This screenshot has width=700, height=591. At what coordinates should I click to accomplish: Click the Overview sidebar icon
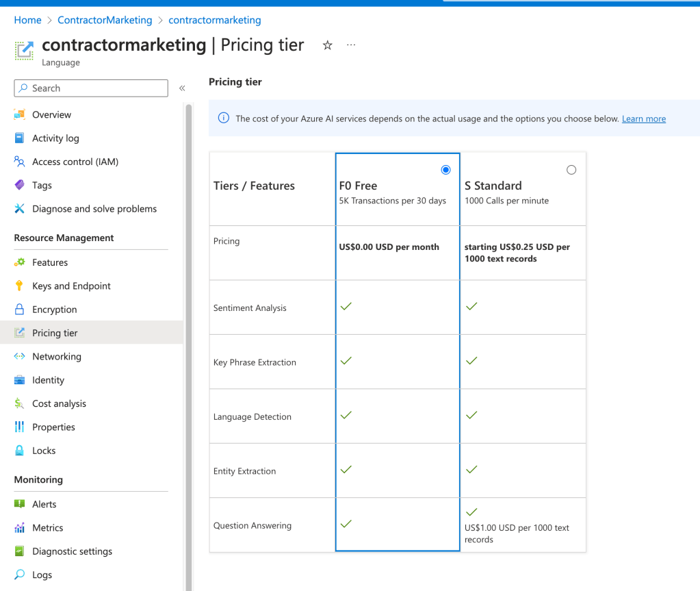pos(19,114)
